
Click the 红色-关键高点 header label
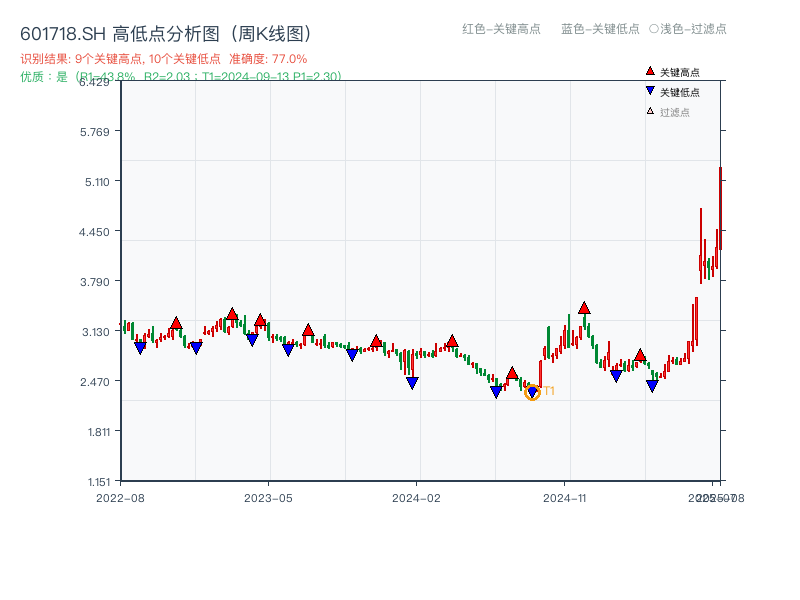coord(501,29)
